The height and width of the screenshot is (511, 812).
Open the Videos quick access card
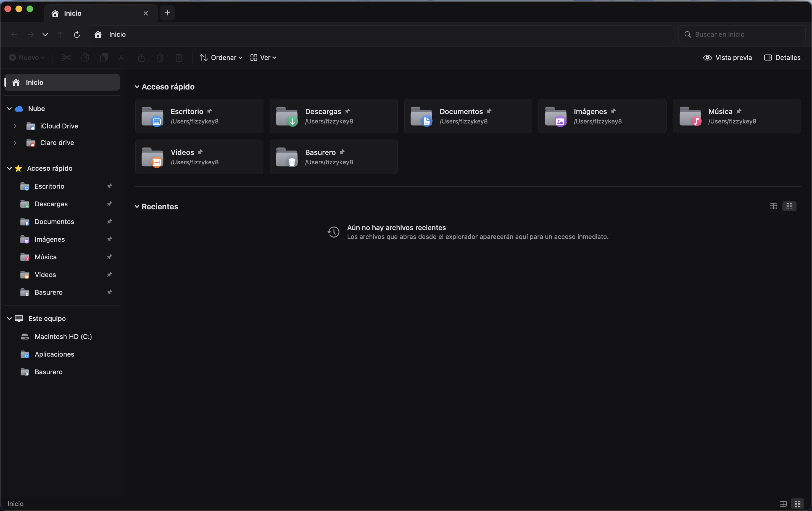[x=199, y=157]
